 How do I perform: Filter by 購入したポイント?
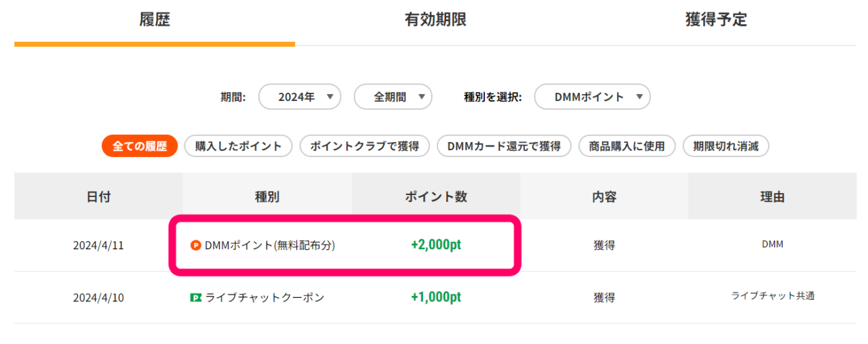tap(238, 146)
